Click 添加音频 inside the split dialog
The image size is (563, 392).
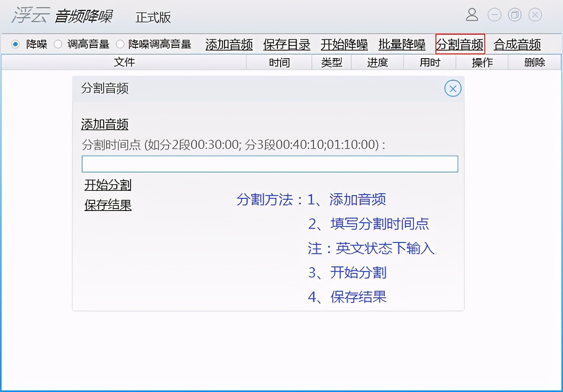(x=104, y=125)
